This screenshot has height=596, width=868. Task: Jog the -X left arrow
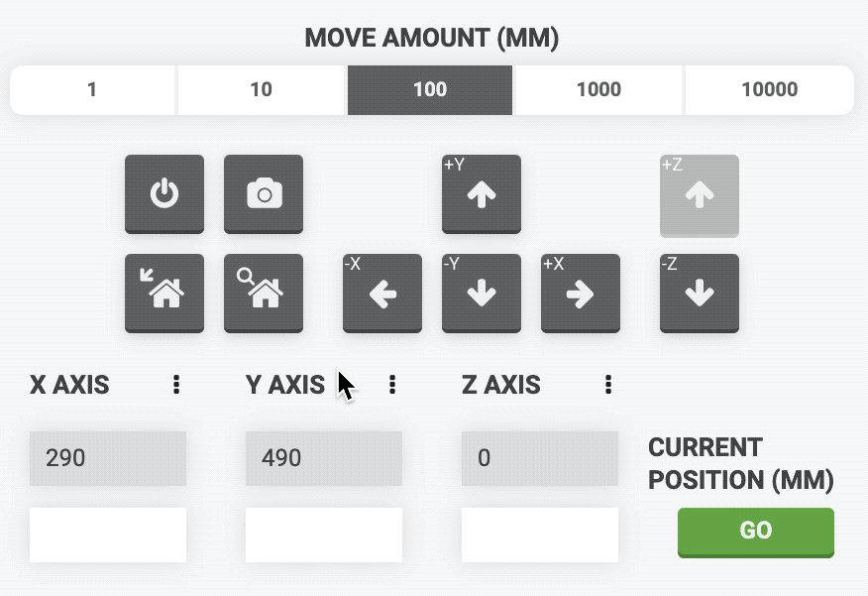(x=382, y=293)
